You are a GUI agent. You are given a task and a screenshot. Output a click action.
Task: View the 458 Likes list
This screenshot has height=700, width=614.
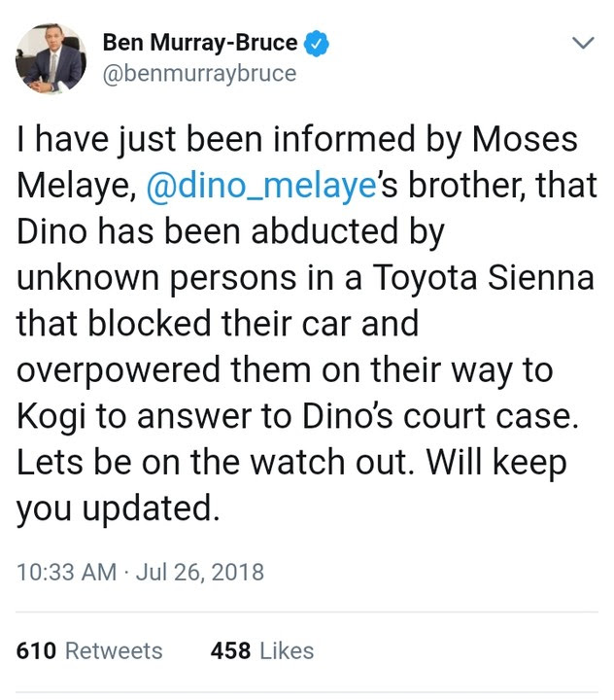pos(262,650)
